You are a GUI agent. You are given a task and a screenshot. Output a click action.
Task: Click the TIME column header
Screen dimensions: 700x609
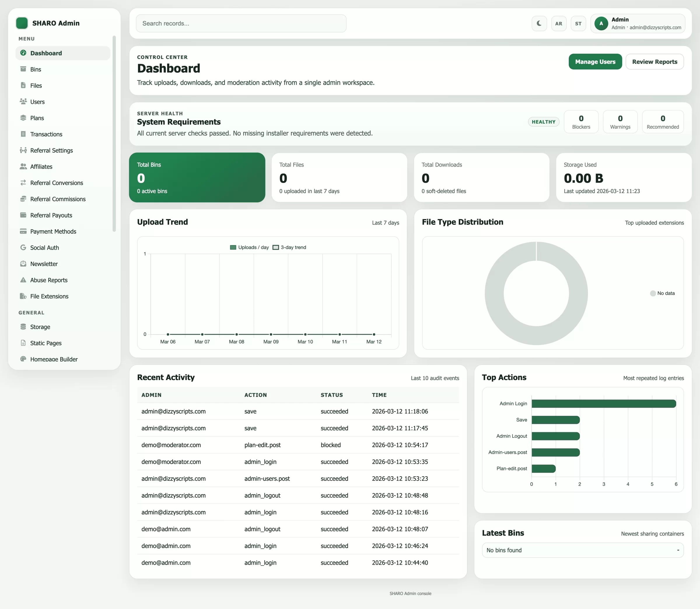click(379, 395)
